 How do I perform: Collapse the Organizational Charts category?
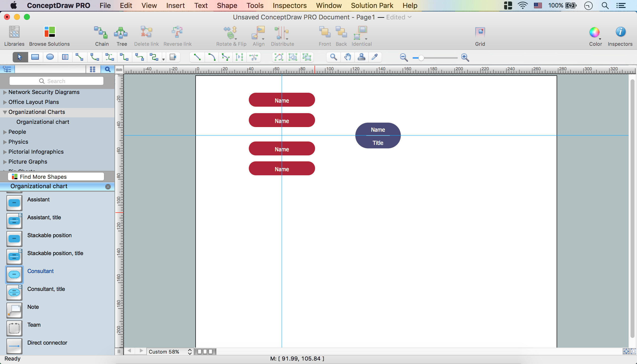[x=5, y=112]
